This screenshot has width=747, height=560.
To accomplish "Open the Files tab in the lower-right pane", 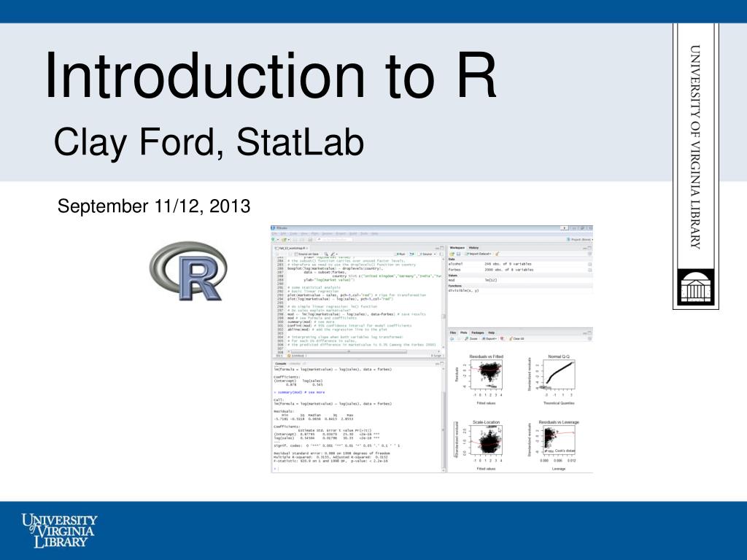I will (452, 332).
